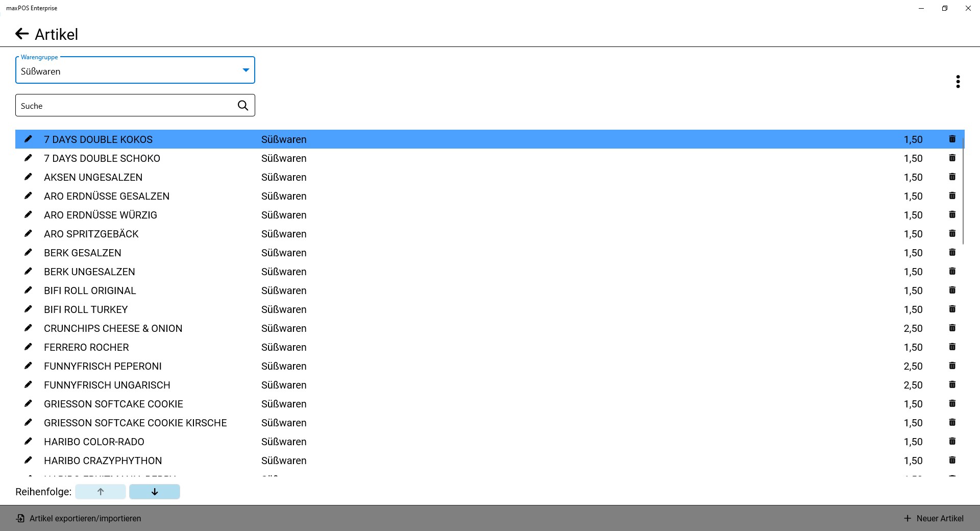Delete the ARO ERDNÜSSE WÜRZIG article

coord(952,214)
